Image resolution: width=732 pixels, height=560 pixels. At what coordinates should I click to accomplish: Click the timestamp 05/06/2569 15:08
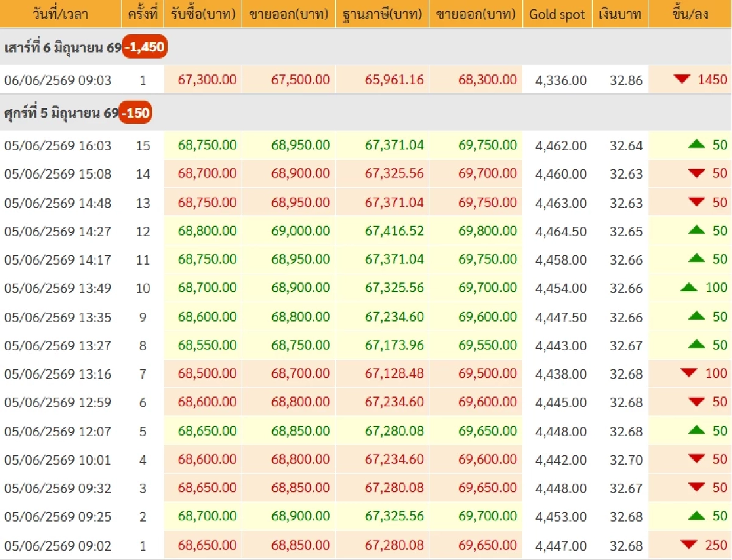(x=58, y=174)
